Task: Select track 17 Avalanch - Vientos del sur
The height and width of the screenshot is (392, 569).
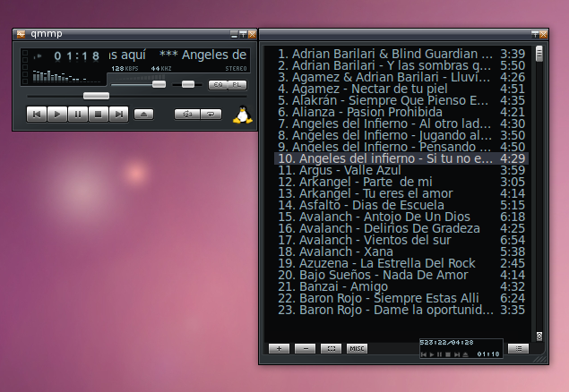Action: pyautogui.click(x=401, y=240)
